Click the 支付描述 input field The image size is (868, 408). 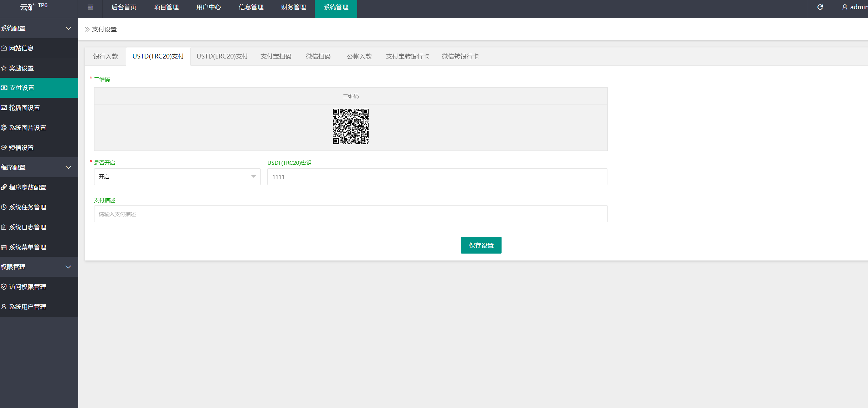(350, 214)
